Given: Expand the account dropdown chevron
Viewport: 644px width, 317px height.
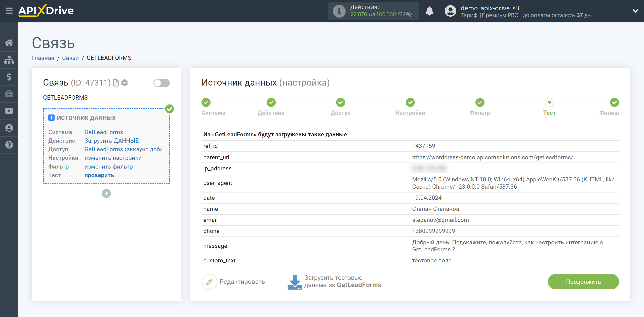Looking at the screenshot, I should [635, 11].
